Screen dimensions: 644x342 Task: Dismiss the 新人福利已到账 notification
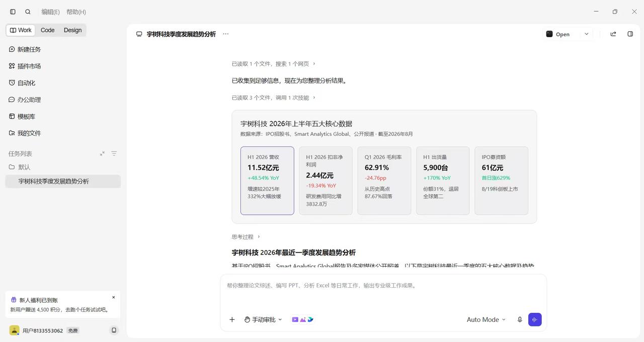tap(113, 297)
